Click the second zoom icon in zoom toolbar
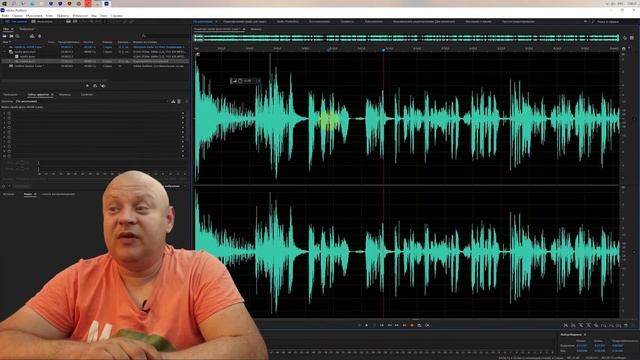The image size is (640, 360). [x=573, y=325]
